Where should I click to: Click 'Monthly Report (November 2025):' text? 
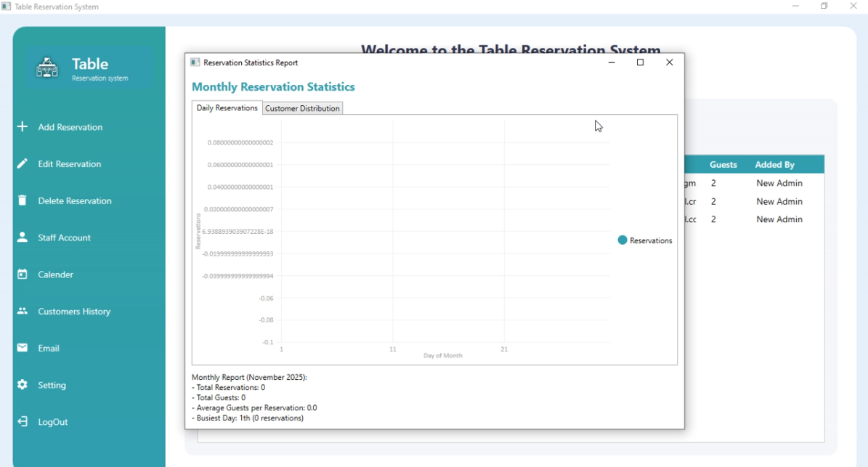249,378
